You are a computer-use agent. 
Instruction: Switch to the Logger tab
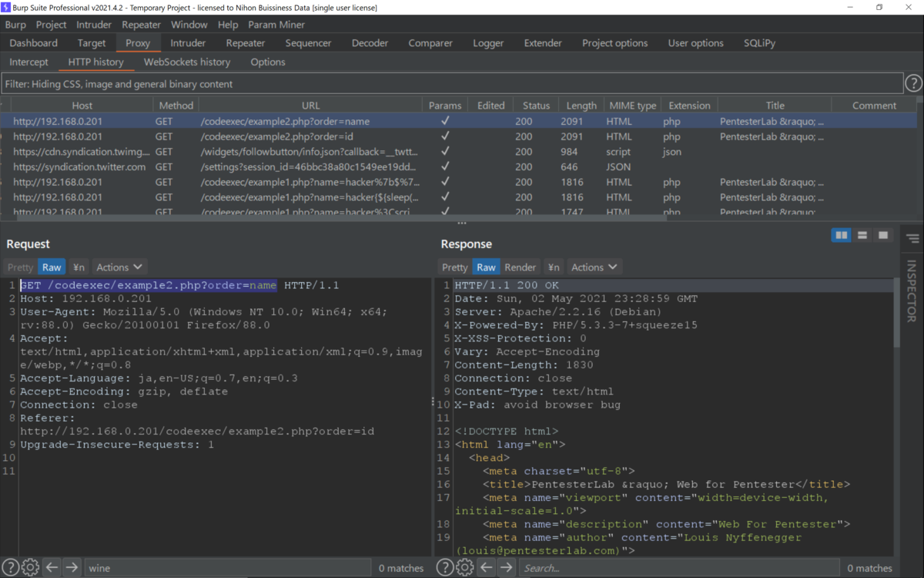[x=488, y=43]
